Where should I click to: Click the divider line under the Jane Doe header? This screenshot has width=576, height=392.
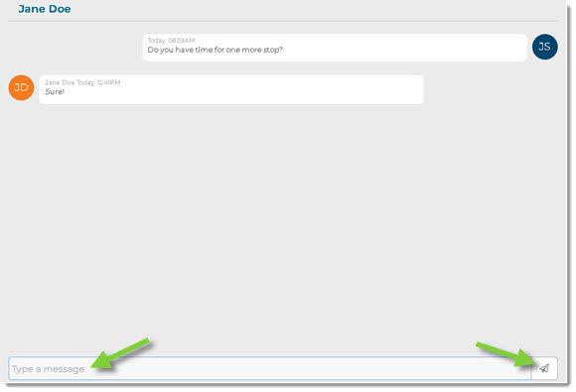(283, 21)
